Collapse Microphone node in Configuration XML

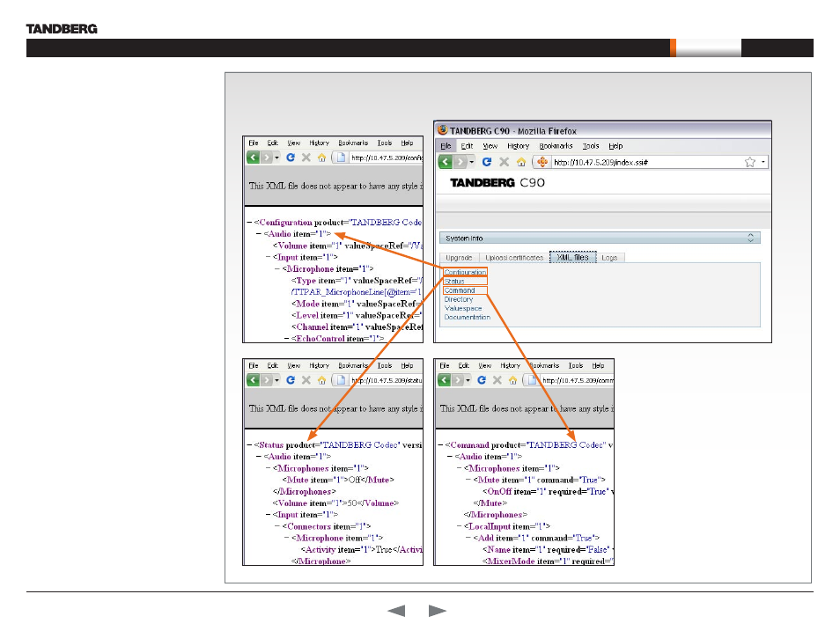click(x=277, y=269)
